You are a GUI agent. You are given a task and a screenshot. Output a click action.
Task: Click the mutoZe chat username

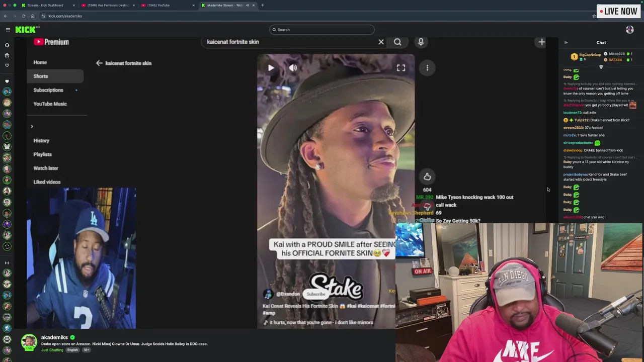(x=570, y=135)
